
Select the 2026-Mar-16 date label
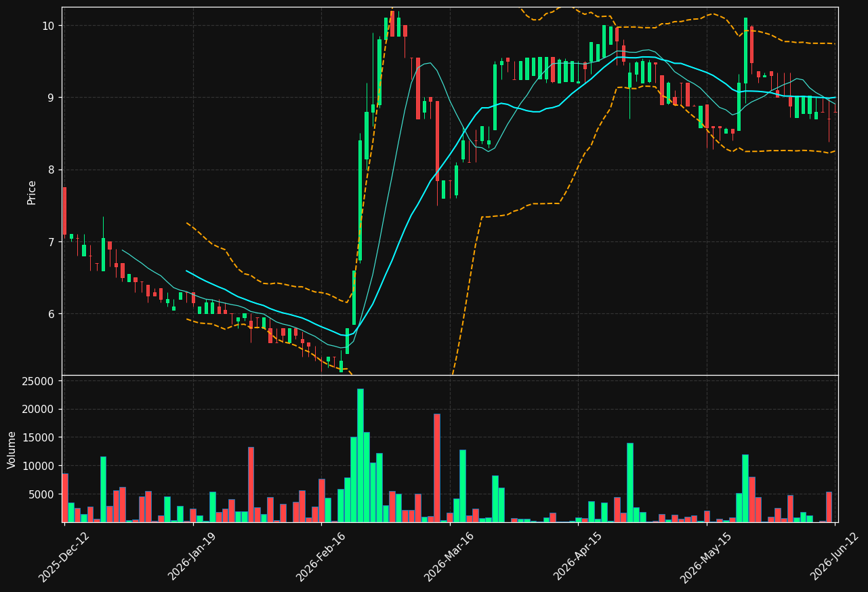coord(449,556)
